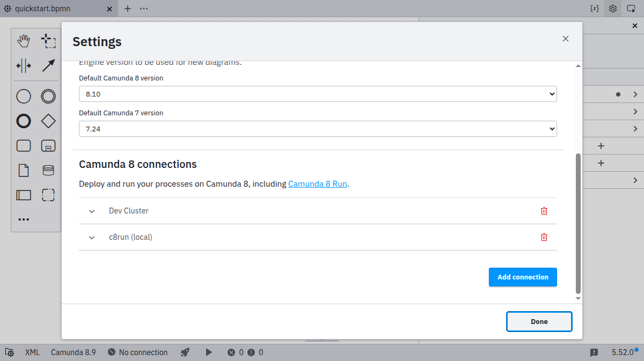Screen dimensions: 644x361
Task: Show the errors and warnings count
Action: coord(245,352)
